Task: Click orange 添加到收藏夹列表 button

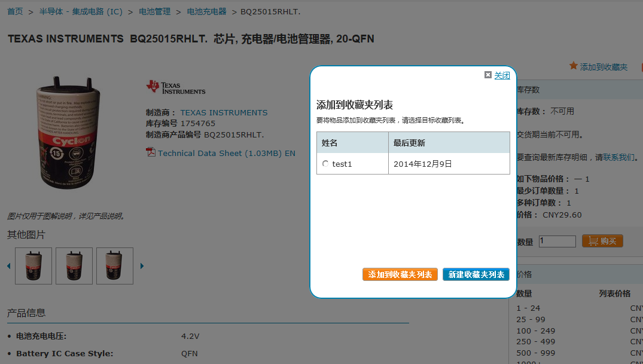Action: click(400, 274)
